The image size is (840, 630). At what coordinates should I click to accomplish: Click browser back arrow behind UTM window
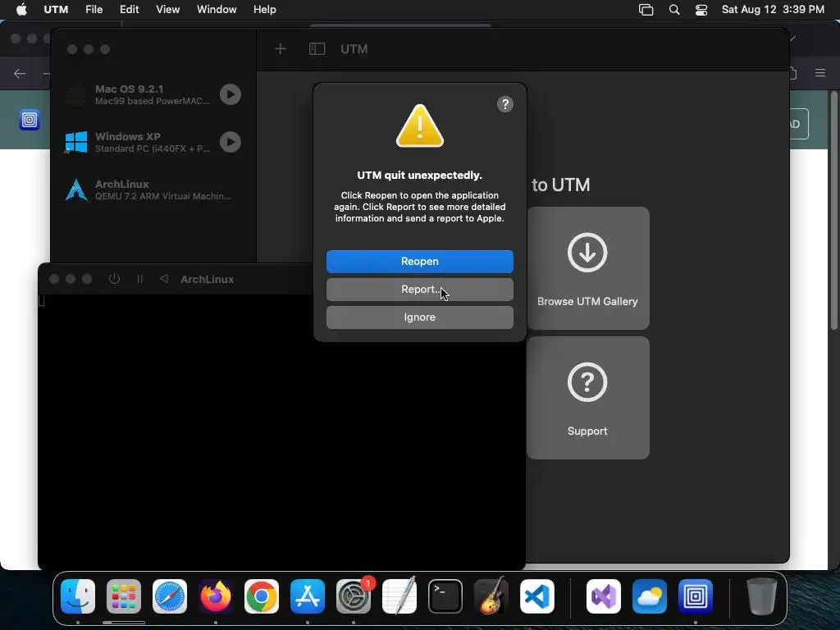(x=20, y=73)
